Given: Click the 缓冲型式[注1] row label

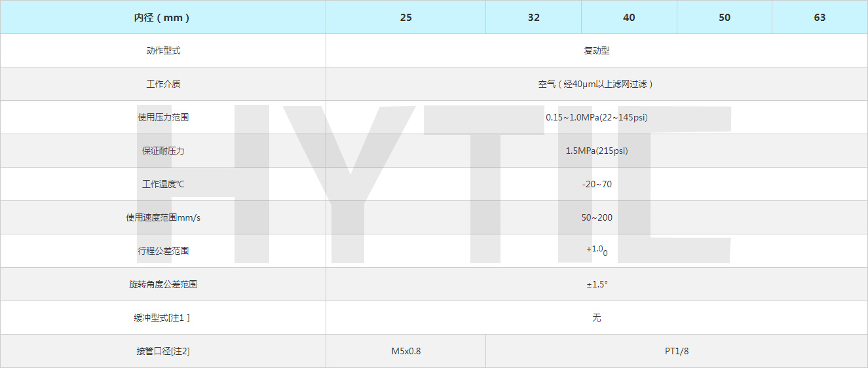Looking at the screenshot, I should 163,318.
